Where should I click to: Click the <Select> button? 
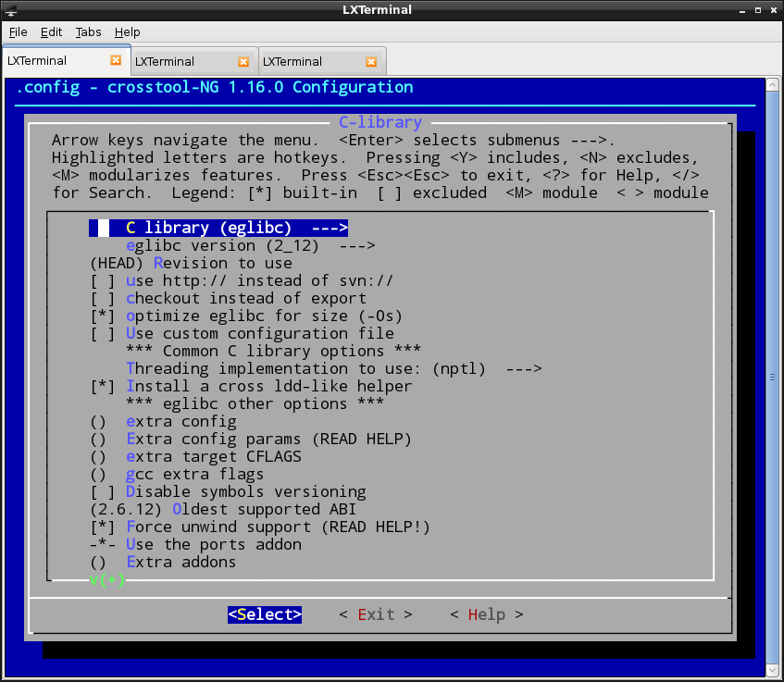click(x=265, y=614)
